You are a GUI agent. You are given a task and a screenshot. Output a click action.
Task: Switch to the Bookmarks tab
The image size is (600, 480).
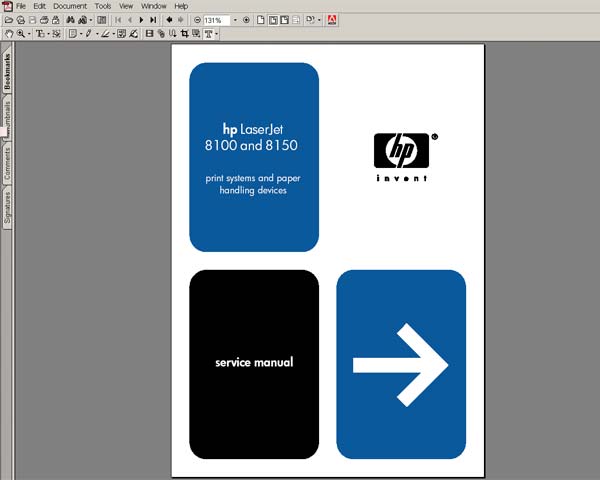(7, 71)
